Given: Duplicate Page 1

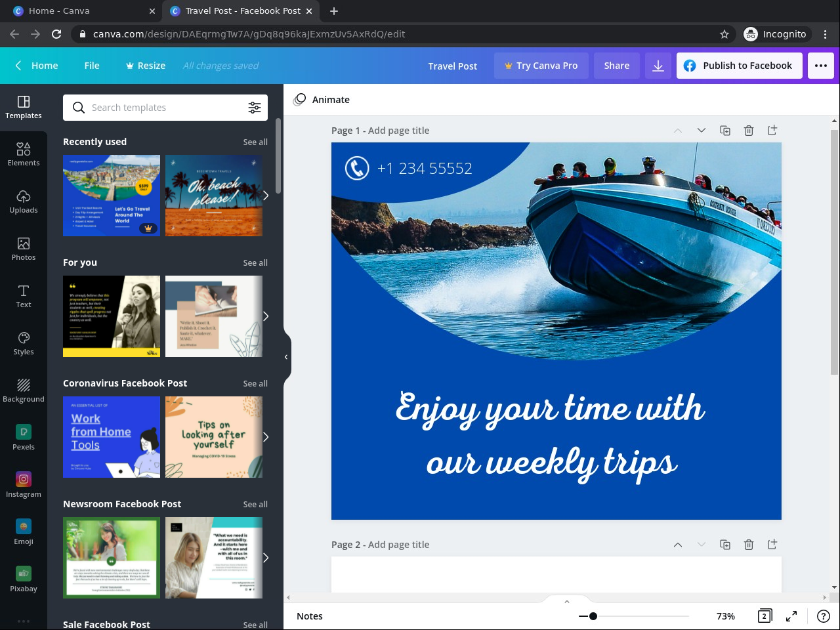Looking at the screenshot, I should coord(725,131).
